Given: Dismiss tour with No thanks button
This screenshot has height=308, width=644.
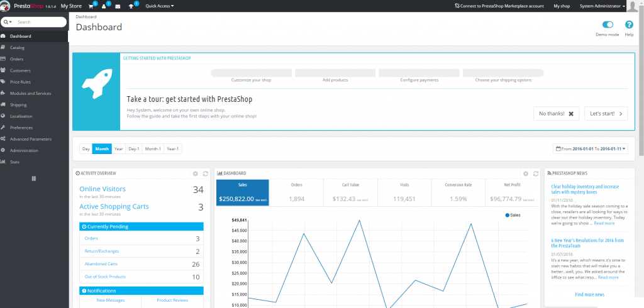Looking at the screenshot, I should (x=556, y=114).
